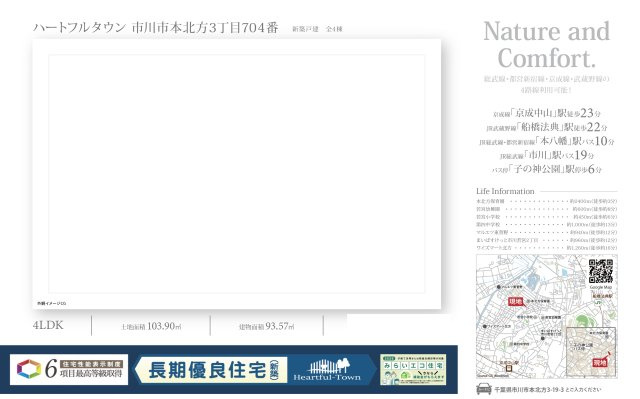The width and height of the screenshot is (640, 399).
Task: Click 項目最高等級取得 text in the banner
Action: pyautogui.click(x=91, y=374)
